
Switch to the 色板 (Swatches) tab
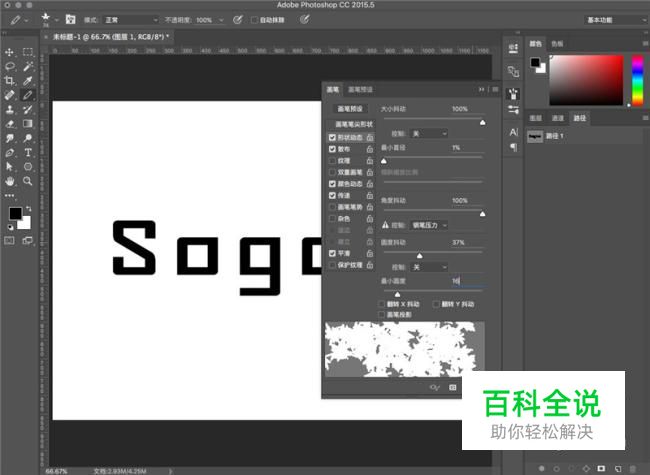coord(557,44)
